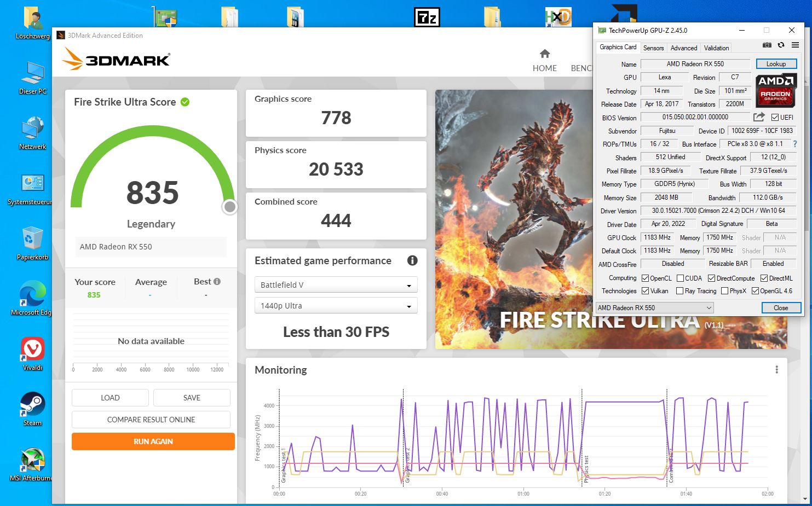Switch to Advanced tab in GPU-Z
The image size is (812, 506).
click(684, 48)
